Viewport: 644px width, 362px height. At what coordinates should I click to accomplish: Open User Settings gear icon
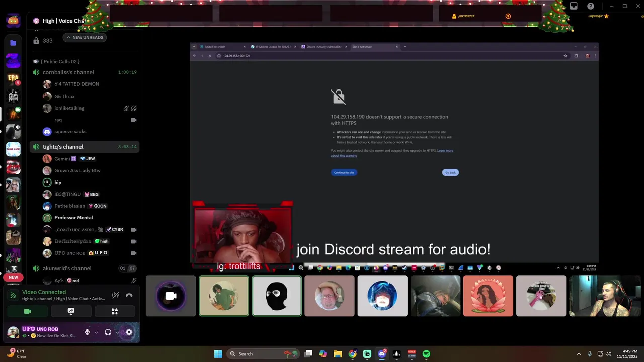pos(129,332)
